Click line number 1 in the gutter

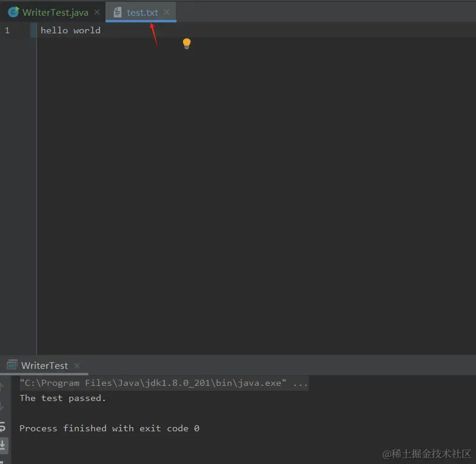coord(7,30)
